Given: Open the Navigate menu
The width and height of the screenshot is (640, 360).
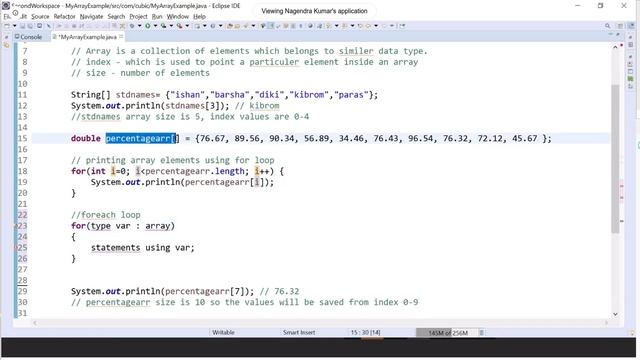Looking at the screenshot, I should point(91,16).
